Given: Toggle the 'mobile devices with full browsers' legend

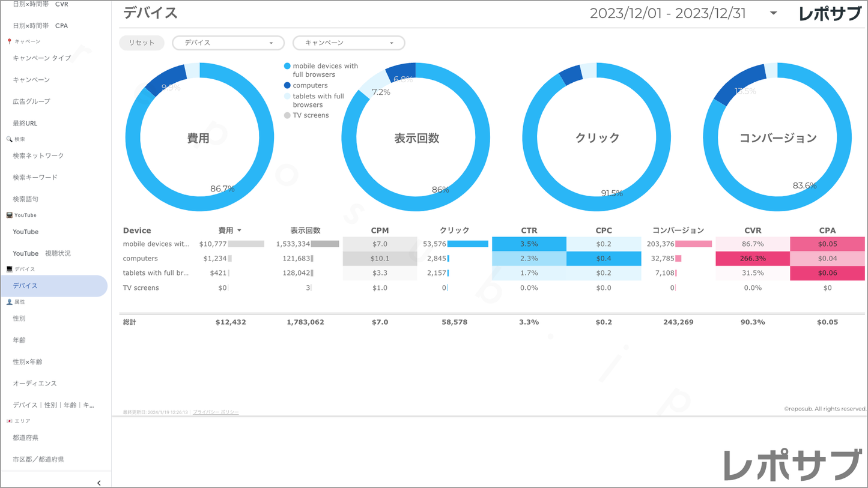Looking at the screenshot, I should click(x=324, y=70).
